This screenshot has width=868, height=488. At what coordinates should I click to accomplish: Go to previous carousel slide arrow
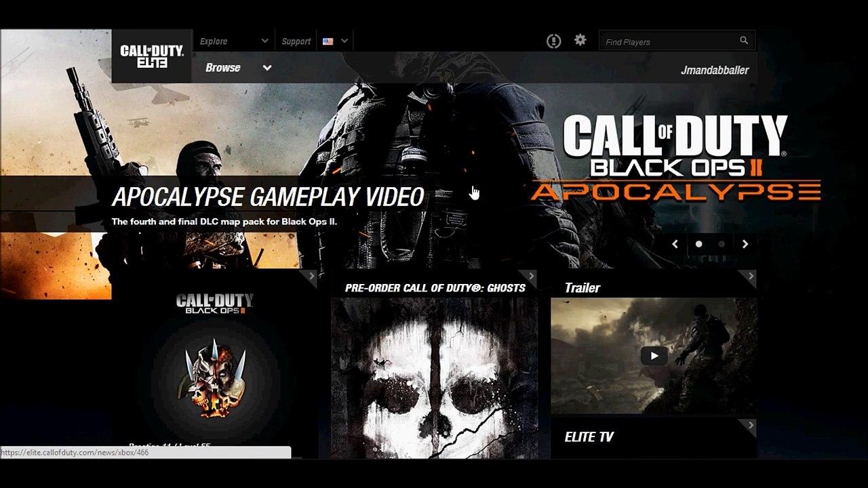675,244
